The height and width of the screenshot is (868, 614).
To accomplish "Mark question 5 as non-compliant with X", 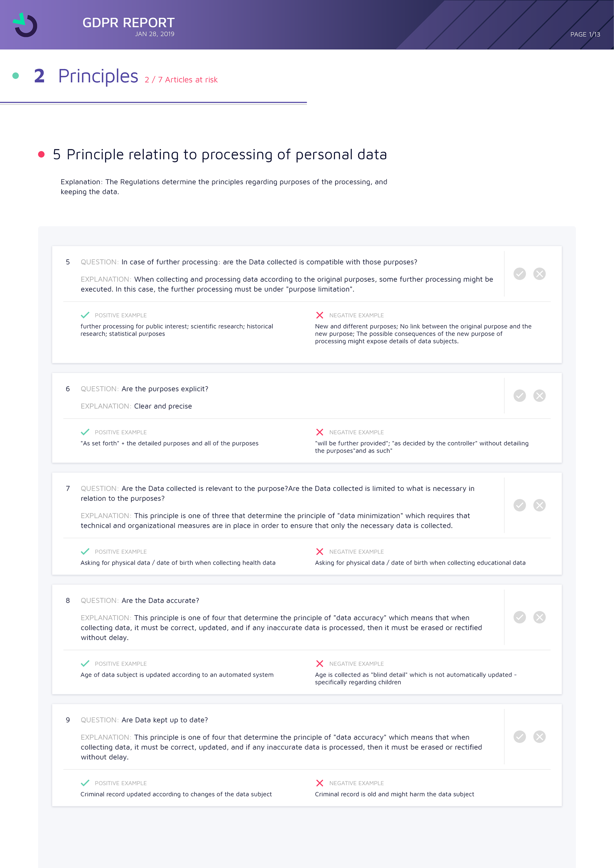I will click(539, 274).
